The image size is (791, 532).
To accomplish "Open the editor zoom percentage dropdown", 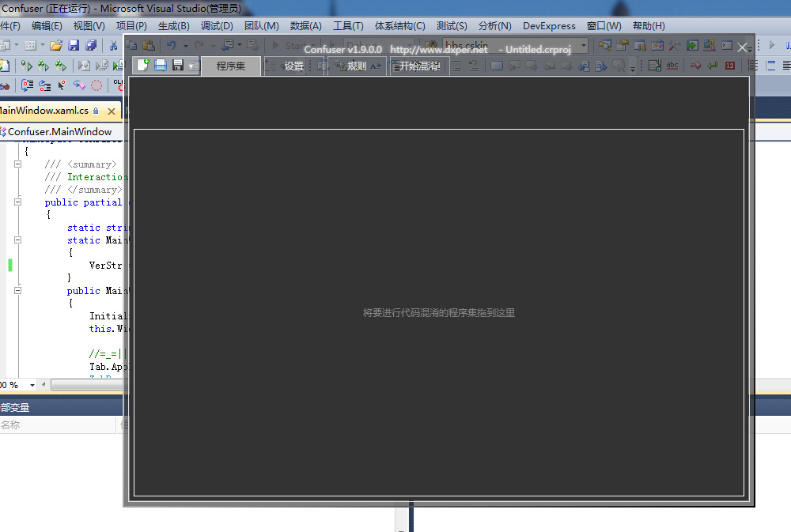I will 32,385.
